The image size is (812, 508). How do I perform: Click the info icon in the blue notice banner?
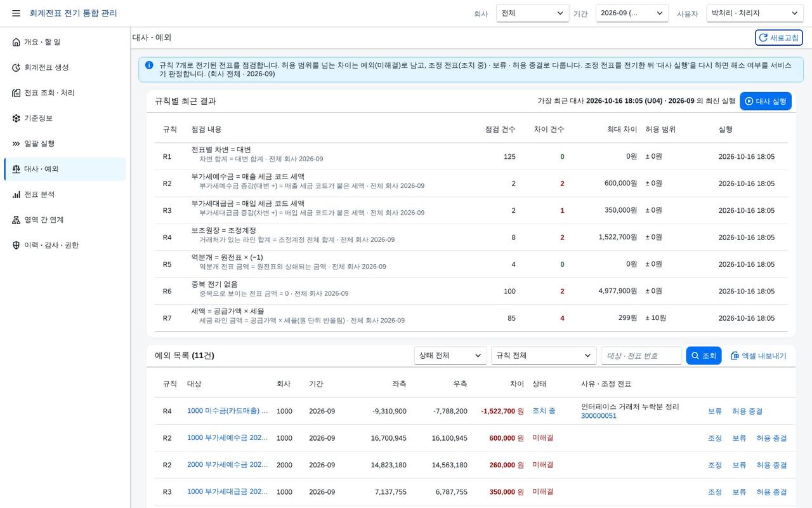pos(149,65)
